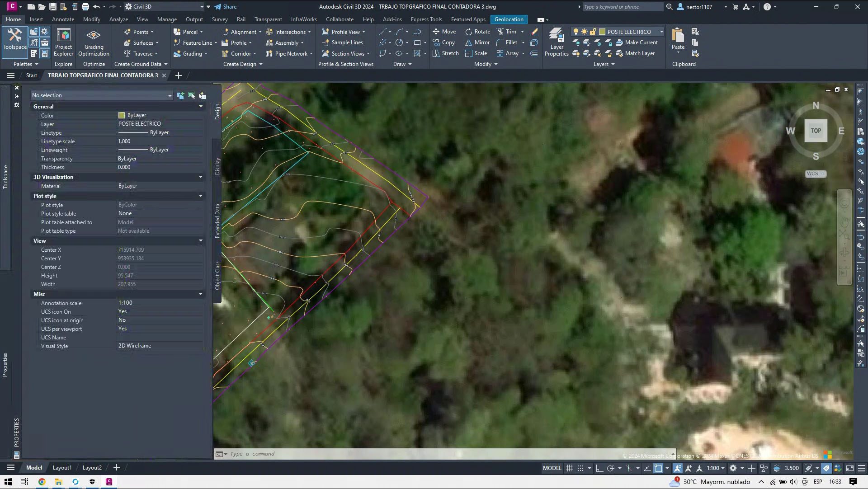Screen dimensions: 868x489
Task: Toggle polar tracking in status bar
Action: pyautogui.click(x=611, y=468)
